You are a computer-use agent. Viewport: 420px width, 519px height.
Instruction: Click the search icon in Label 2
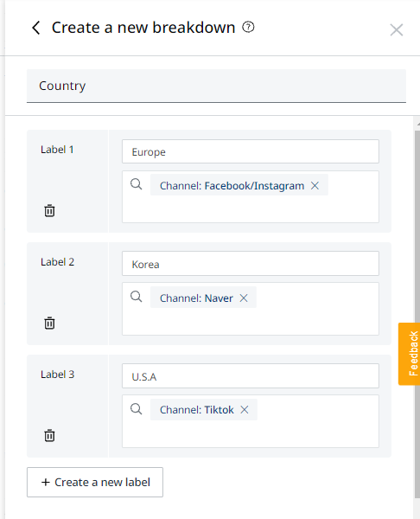[136, 297]
